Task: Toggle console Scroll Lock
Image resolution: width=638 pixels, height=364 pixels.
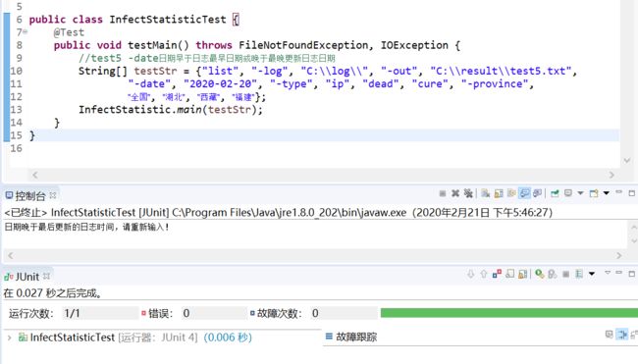Action: 499,193
